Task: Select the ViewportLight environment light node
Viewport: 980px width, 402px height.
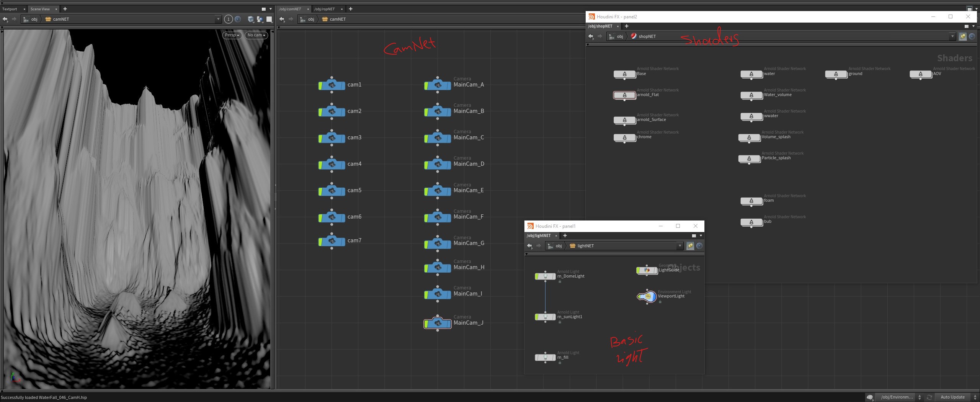Action: click(647, 296)
